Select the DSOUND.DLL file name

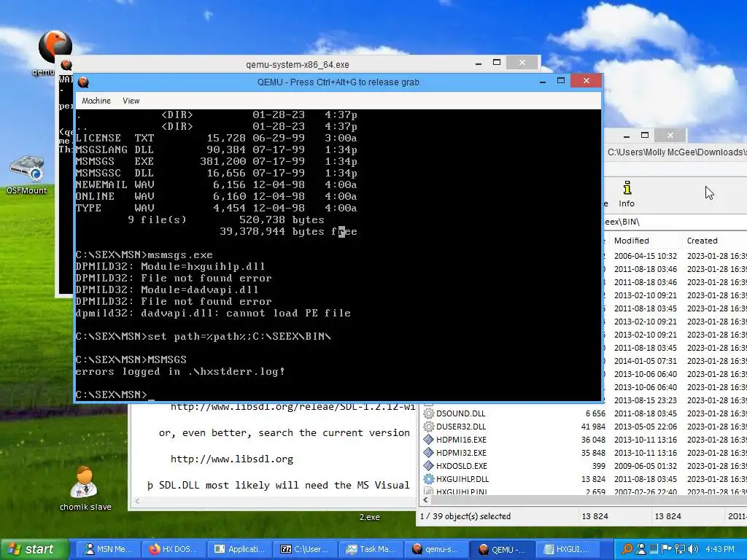pyautogui.click(x=460, y=413)
